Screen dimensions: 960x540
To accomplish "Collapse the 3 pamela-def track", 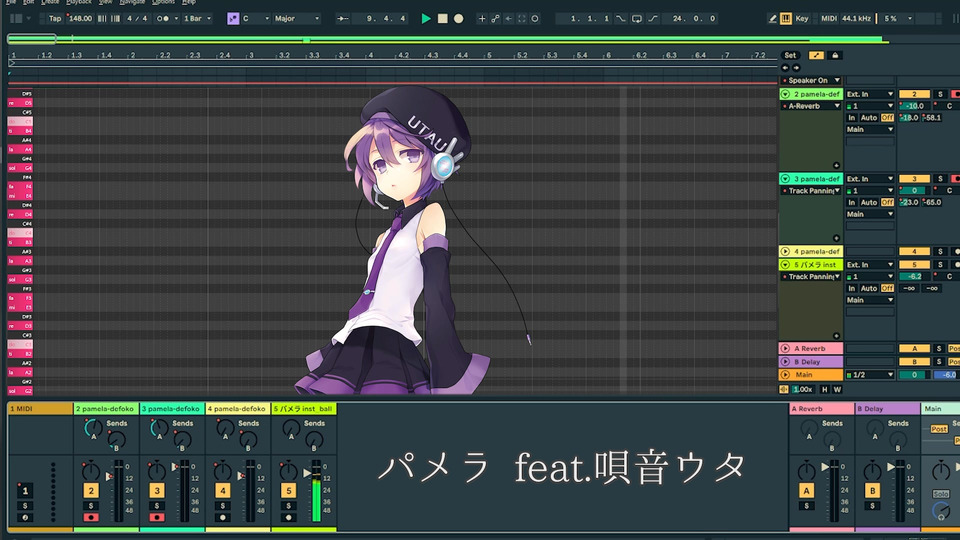I will pos(785,179).
